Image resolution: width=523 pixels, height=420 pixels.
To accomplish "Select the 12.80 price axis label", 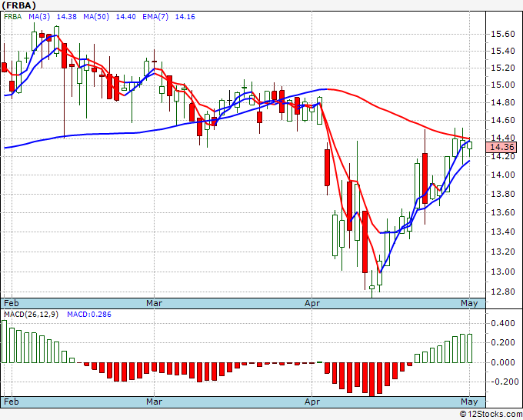I will (x=503, y=292).
